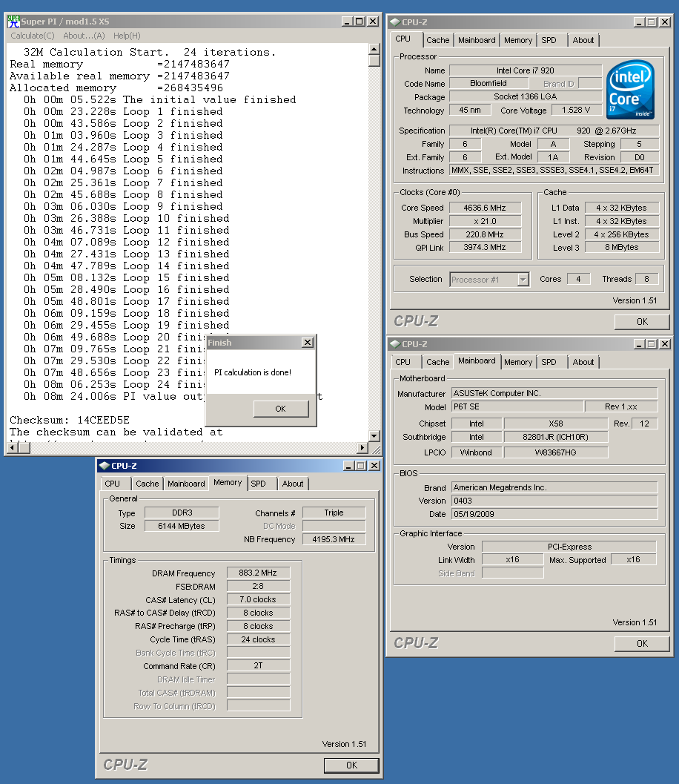The image size is (679, 784).
Task: Click the BIOS Date field 05/19/2009
Action: (x=554, y=514)
